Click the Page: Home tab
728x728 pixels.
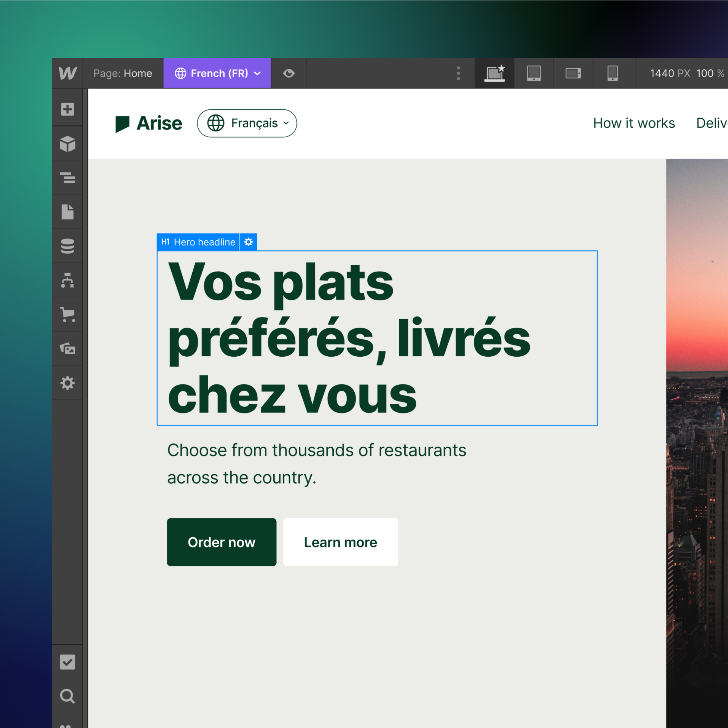tap(123, 73)
